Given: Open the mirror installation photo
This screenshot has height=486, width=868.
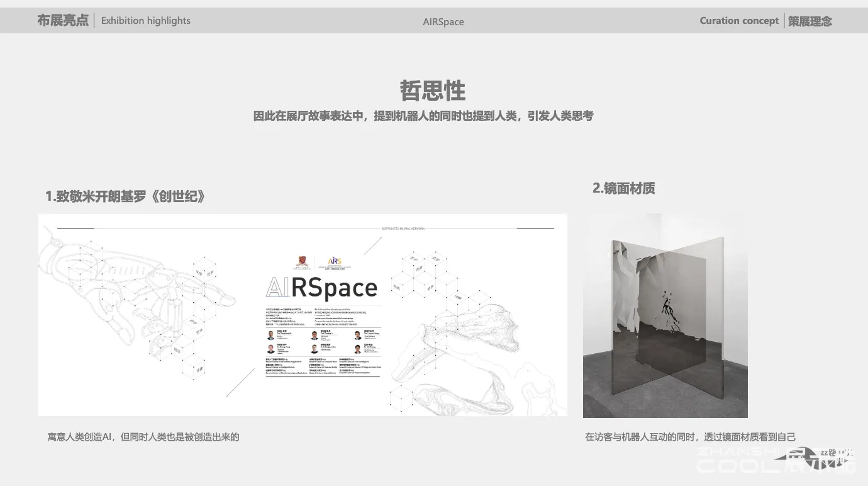Looking at the screenshot, I should 665,315.
